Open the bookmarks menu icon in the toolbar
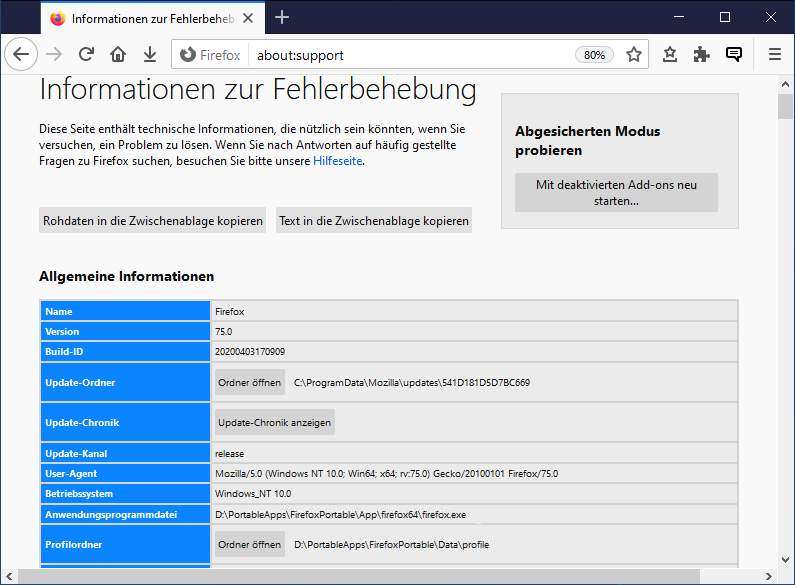795x585 pixels. pyautogui.click(x=670, y=54)
